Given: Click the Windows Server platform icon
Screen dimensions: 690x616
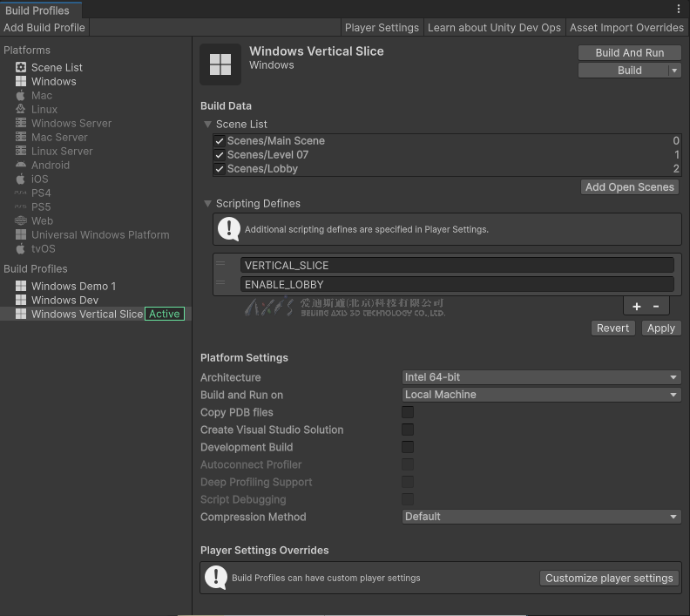Looking at the screenshot, I should [21, 123].
